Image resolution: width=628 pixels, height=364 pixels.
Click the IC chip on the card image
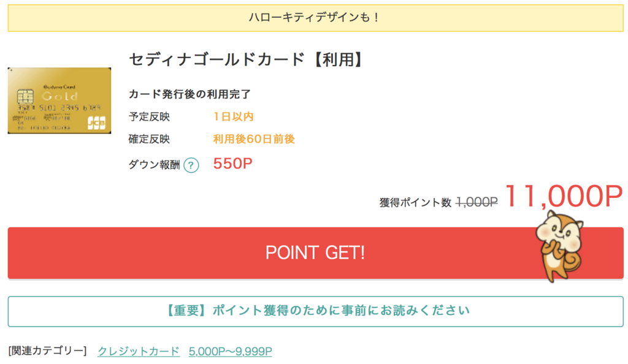point(26,97)
